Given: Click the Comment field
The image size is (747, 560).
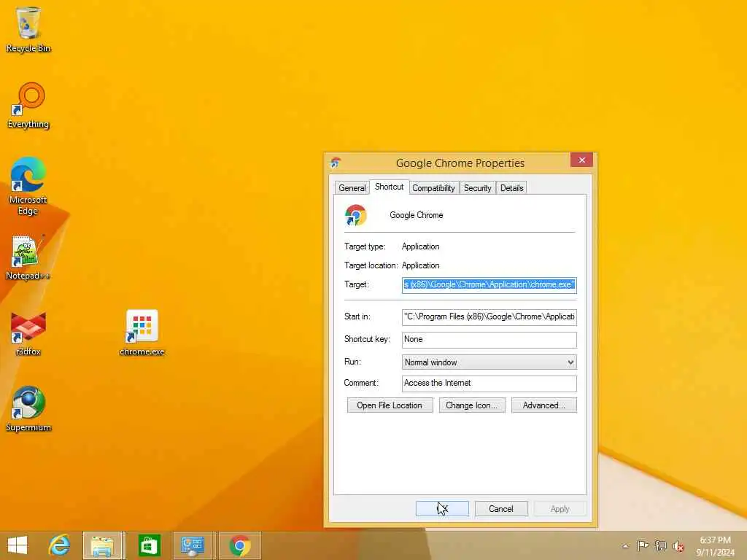Looking at the screenshot, I should coord(489,384).
